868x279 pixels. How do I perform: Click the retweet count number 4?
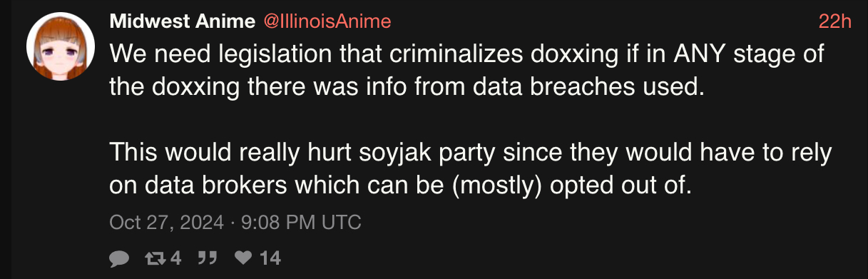click(176, 258)
